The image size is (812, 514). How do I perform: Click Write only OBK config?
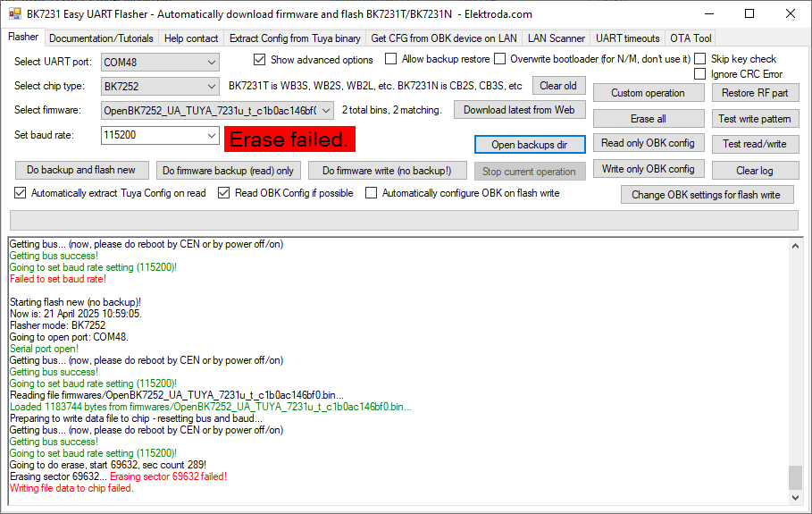click(x=649, y=169)
